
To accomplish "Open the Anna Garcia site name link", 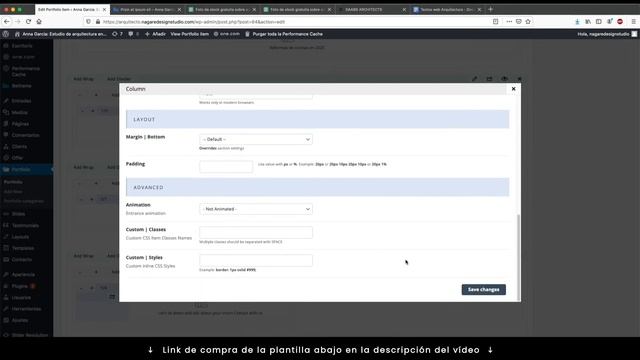I will click(x=60, y=34).
